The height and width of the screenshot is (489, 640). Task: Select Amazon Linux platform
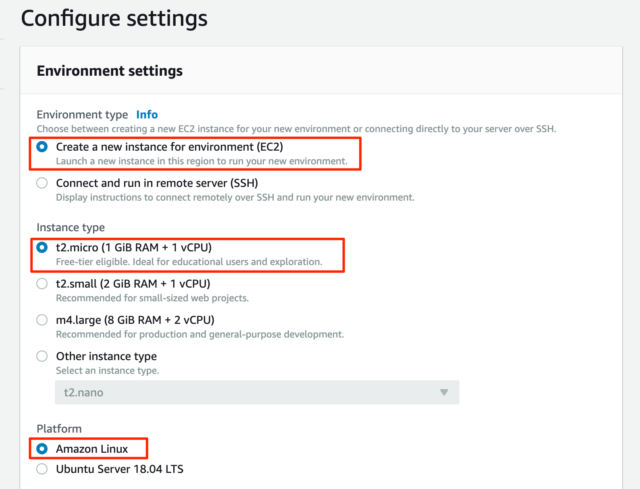[42, 449]
